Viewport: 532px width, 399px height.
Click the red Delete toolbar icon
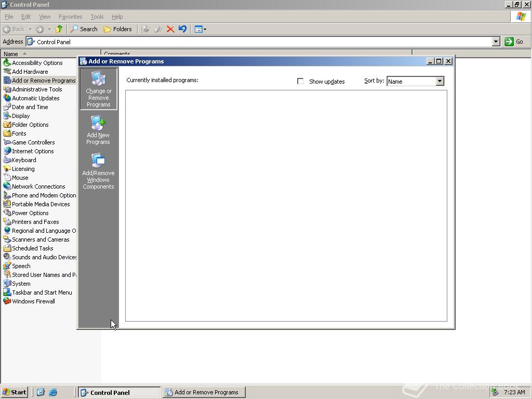tap(170, 29)
